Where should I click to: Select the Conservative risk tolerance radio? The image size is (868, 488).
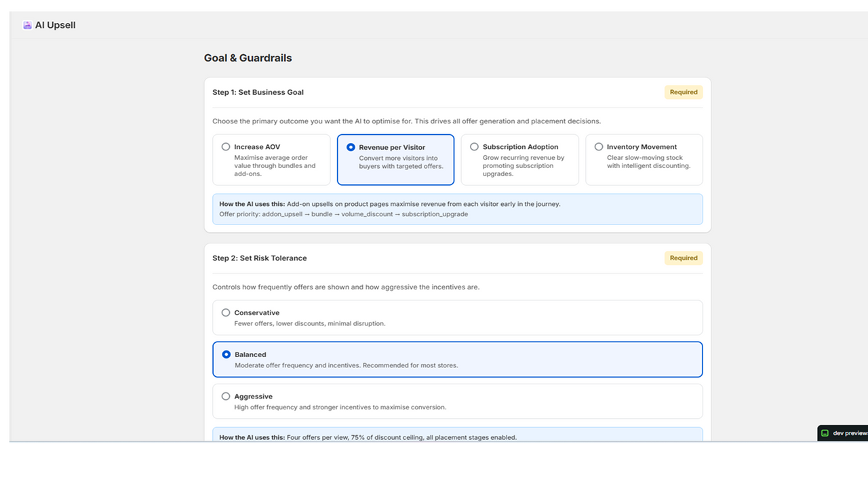tap(226, 312)
